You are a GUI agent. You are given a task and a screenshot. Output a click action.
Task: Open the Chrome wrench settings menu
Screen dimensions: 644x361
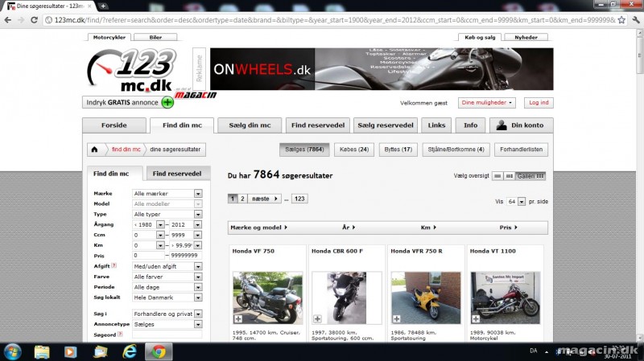(636, 19)
